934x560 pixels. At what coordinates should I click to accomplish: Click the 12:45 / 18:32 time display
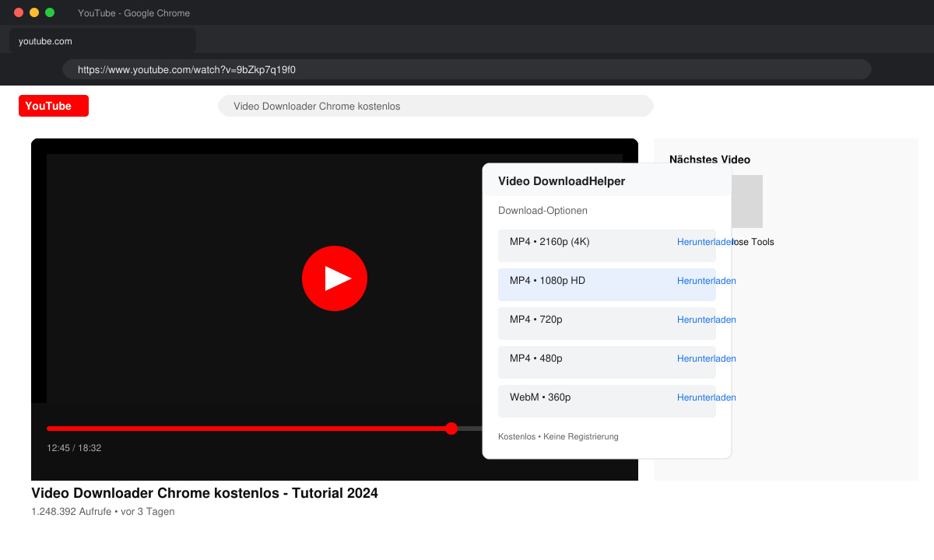coord(74,448)
